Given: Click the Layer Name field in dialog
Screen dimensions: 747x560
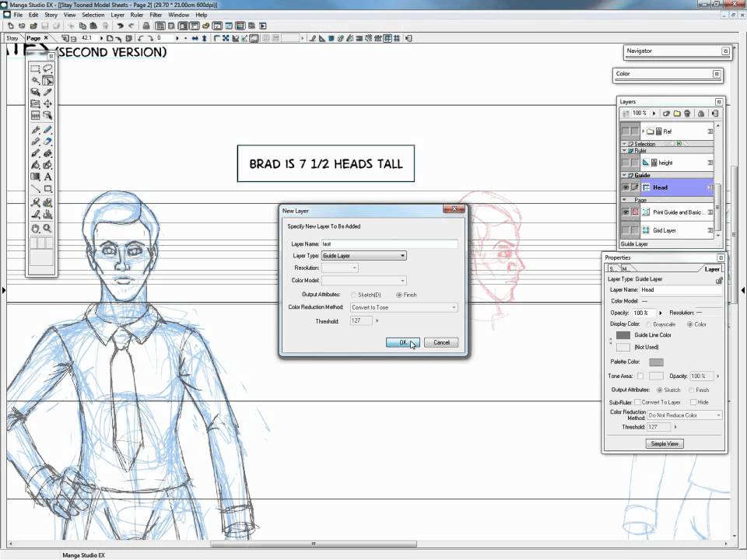Looking at the screenshot, I should pyautogui.click(x=389, y=243).
